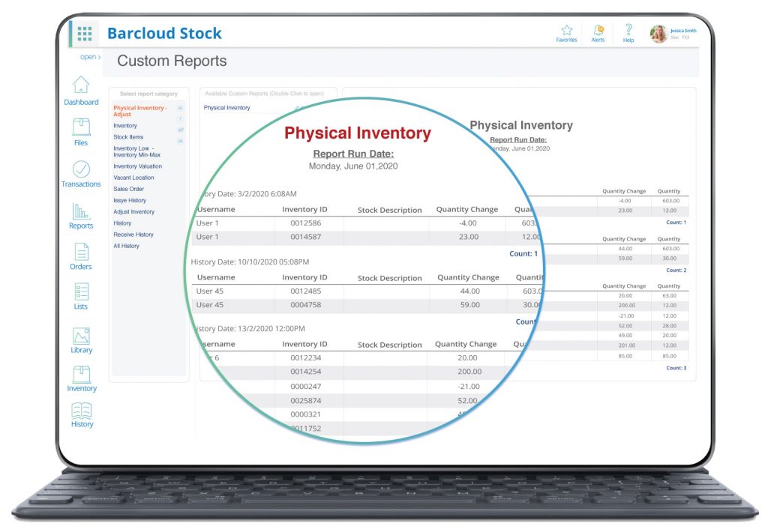Select the Stock Items category

[x=128, y=137]
